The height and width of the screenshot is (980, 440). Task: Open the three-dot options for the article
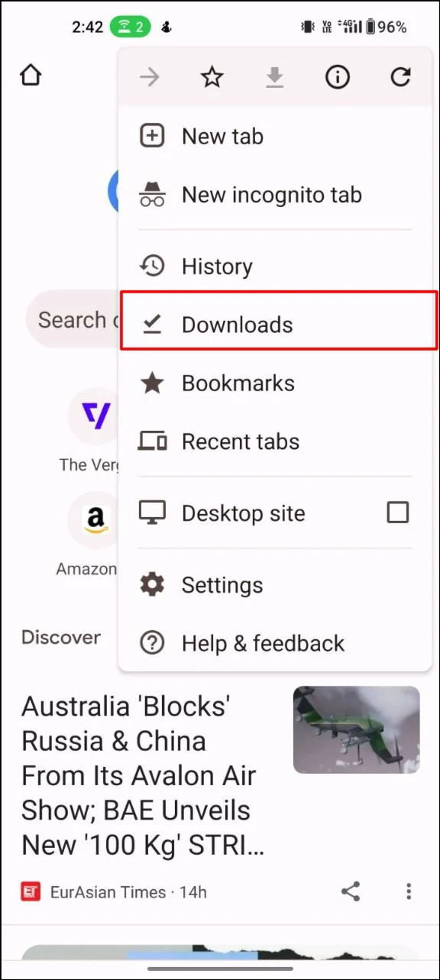pos(409,891)
